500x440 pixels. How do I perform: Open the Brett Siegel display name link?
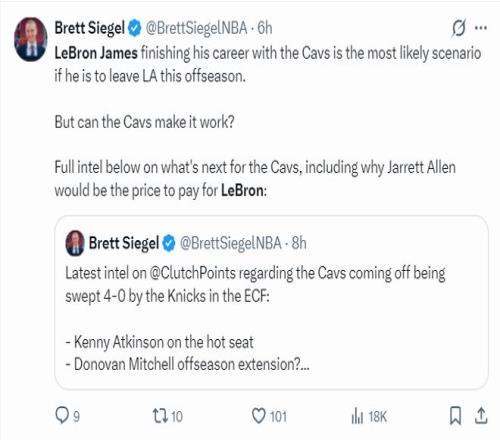point(90,28)
